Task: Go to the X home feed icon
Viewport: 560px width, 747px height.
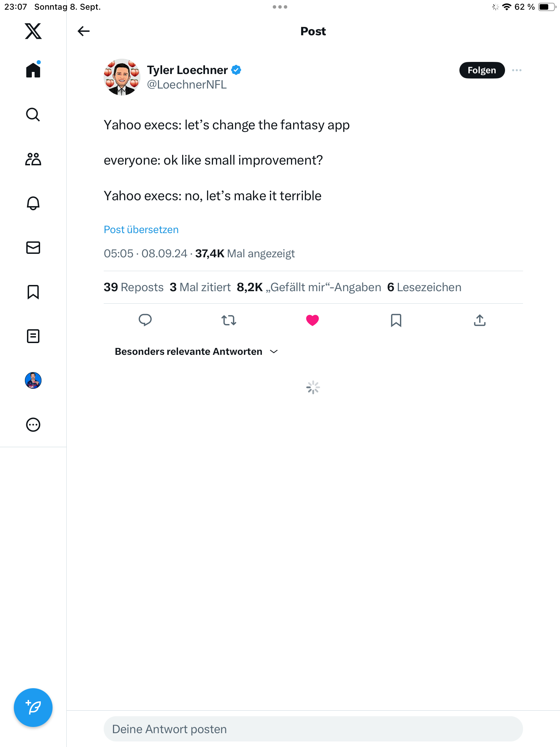Action: click(33, 70)
